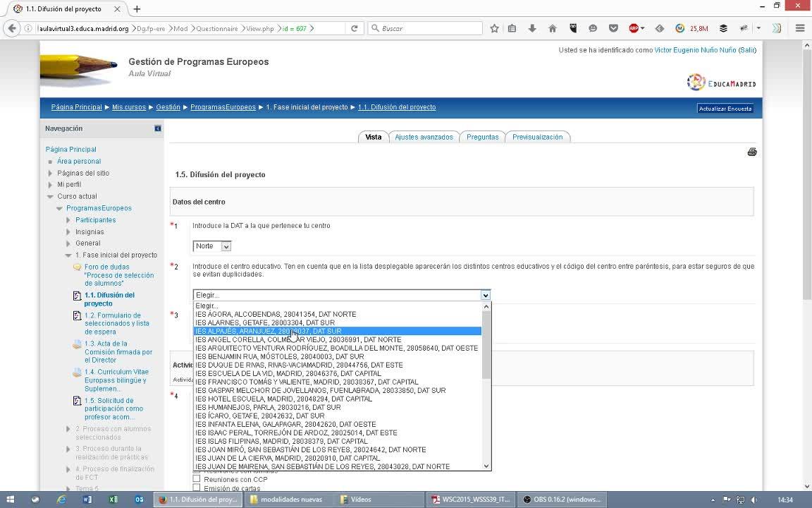This screenshot has width=812, height=508.
Task: Open a new browser tab with plus
Action: tap(137, 8)
